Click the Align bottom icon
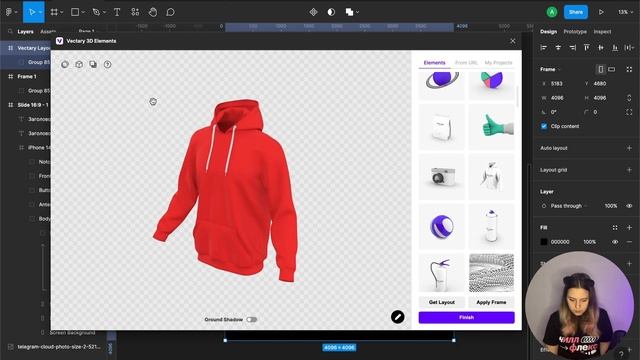Image resolution: width=640 pixels, height=360 pixels. 615,48
